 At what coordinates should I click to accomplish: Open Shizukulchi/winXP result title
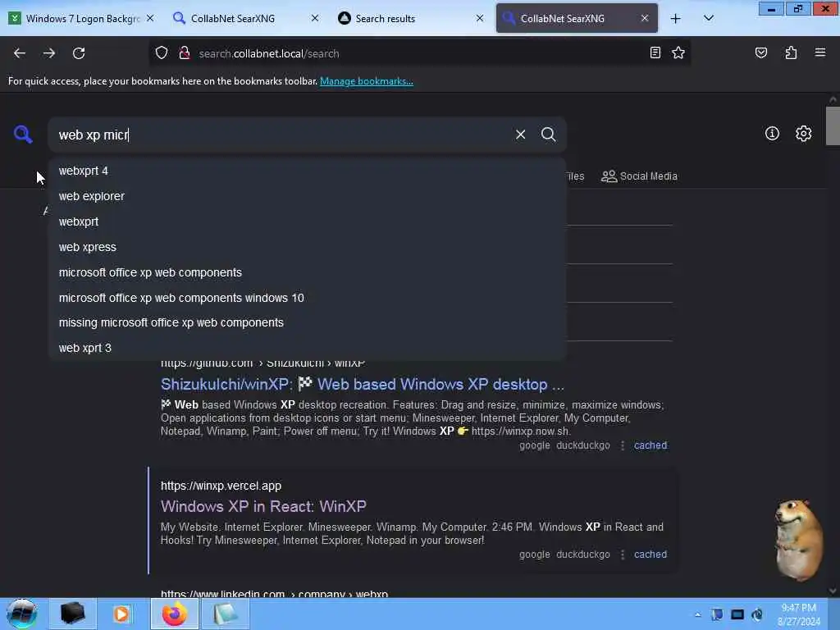[x=362, y=384]
